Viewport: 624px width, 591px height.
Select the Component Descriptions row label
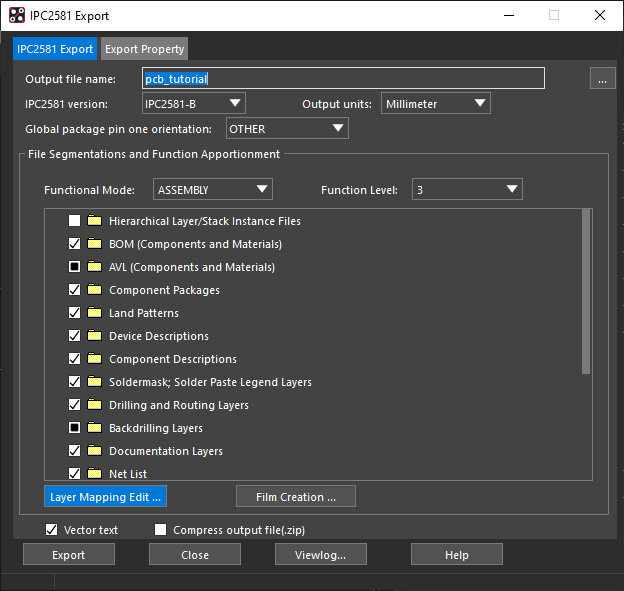pos(173,359)
